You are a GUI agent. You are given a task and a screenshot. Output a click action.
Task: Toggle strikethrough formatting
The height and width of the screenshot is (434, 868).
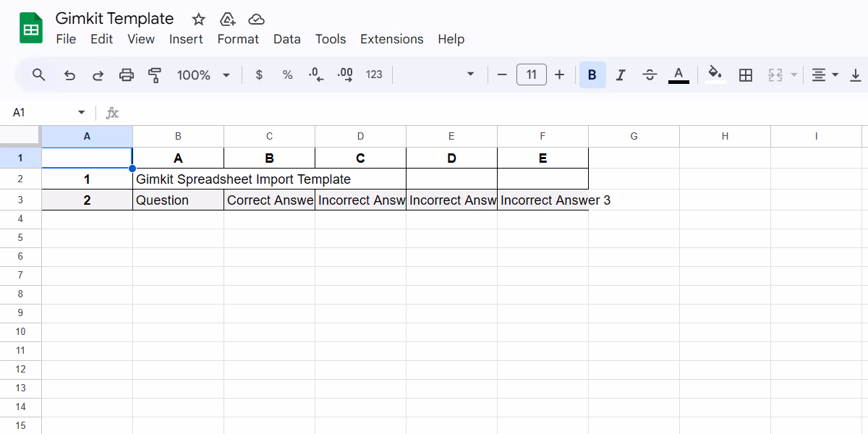650,75
